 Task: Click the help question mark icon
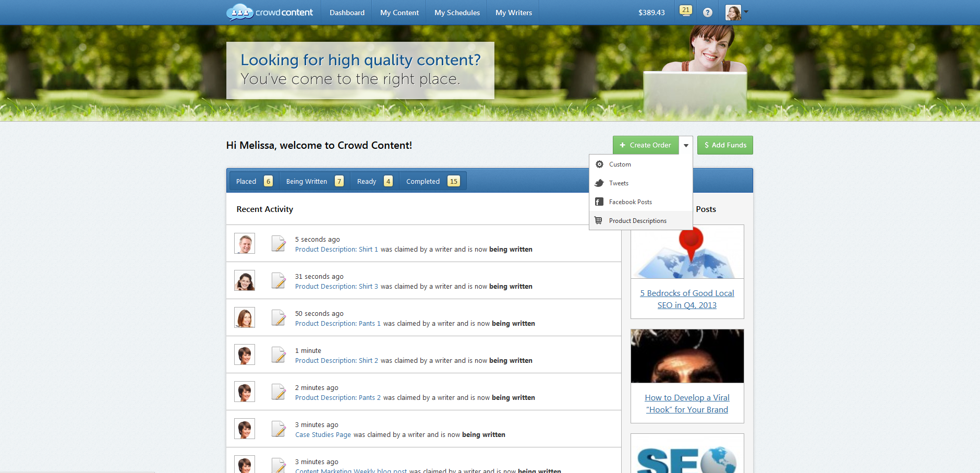(707, 13)
